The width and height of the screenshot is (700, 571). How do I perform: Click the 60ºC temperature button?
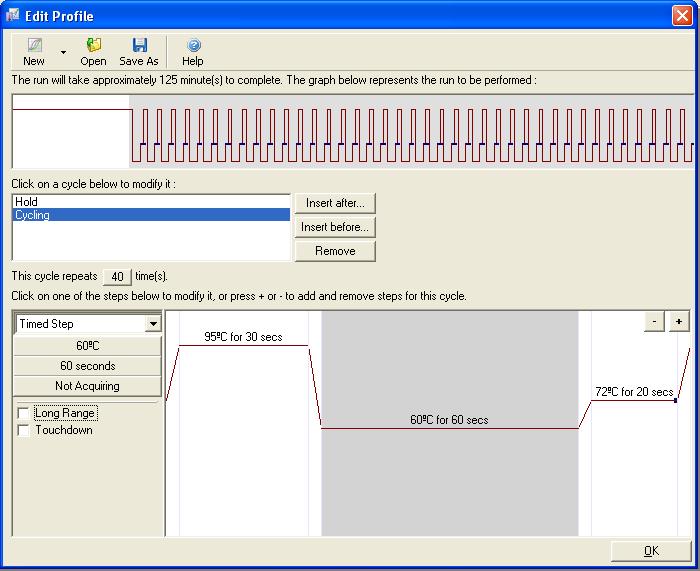click(x=88, y=346)
